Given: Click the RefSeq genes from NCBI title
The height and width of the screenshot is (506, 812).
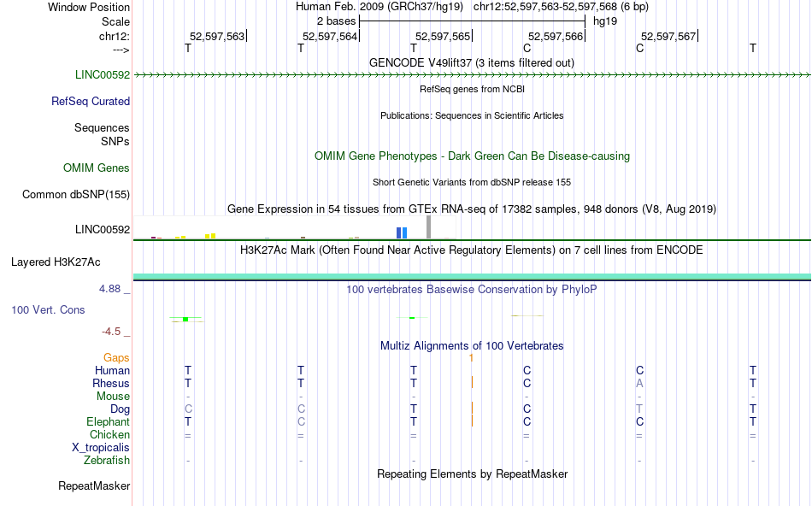Looking at the screenshot, I should pos(473,89).
